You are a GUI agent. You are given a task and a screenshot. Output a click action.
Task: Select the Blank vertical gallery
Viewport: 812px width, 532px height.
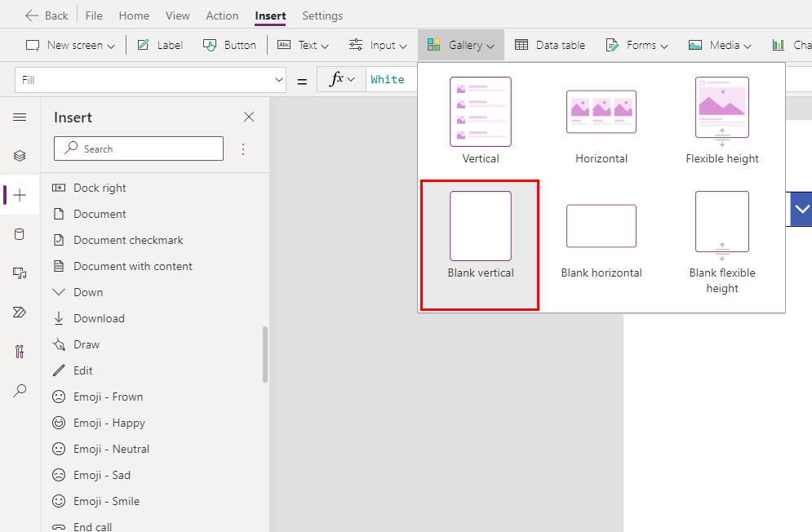pyautogui.click(x=480, y=245)
